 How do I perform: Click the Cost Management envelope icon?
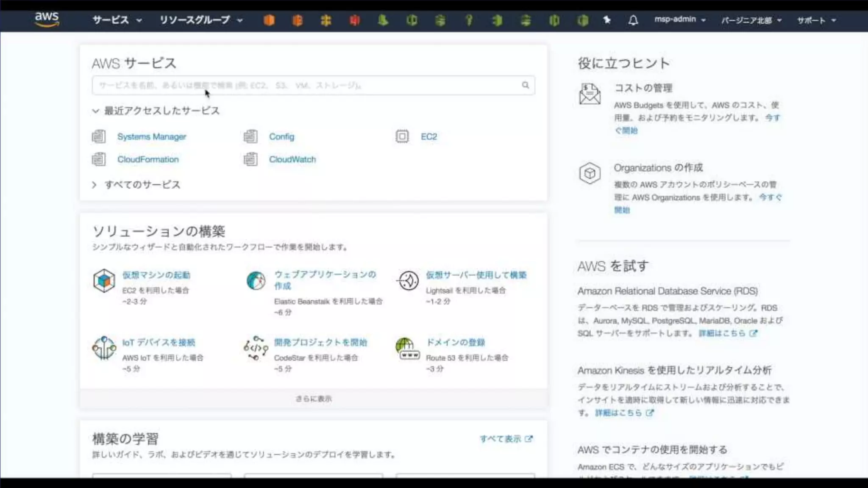pos(590,94)
